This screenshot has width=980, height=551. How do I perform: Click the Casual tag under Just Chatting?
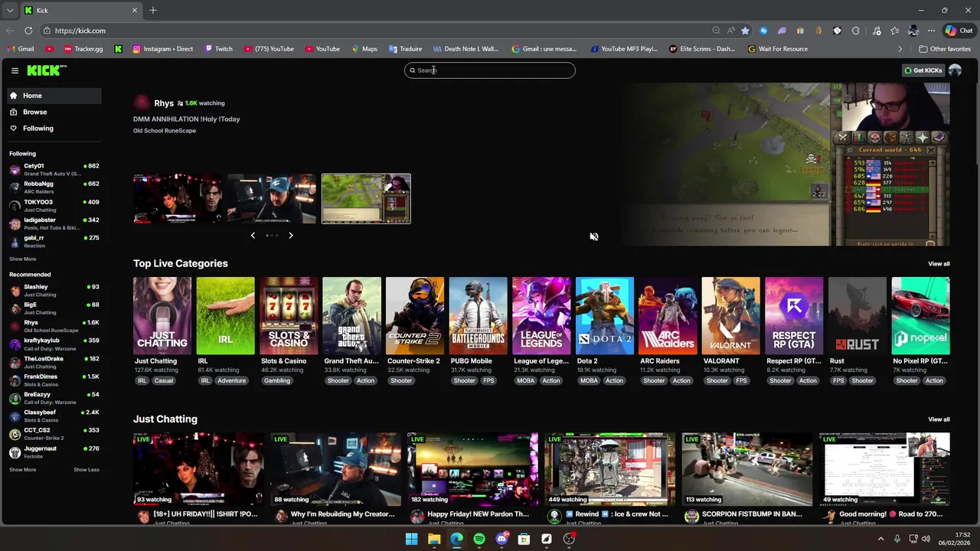coord(163,381)
